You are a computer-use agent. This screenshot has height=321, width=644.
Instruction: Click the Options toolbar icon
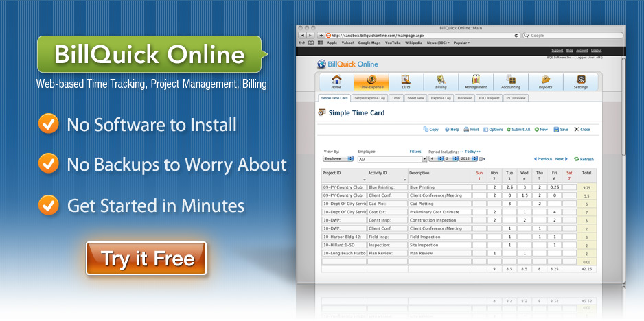tap(485, 130)
